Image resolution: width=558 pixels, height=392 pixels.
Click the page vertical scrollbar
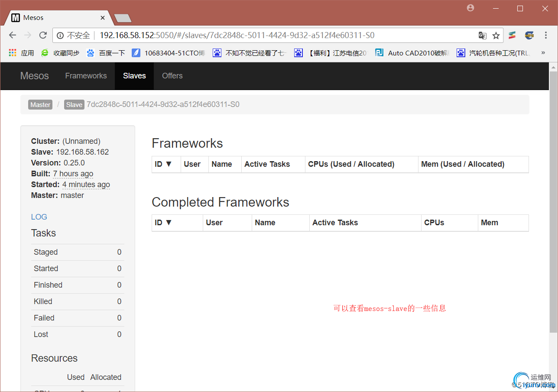pyautogui.click(x=553, y=202)
